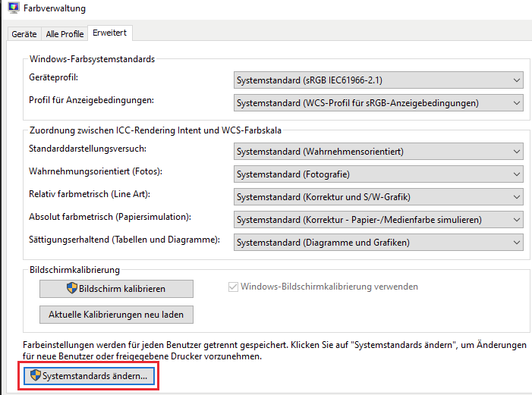The image size is (532, 395).
Task: Click the Windows-Farbsystemstandards group title
Action: click(x=93, y=59)
